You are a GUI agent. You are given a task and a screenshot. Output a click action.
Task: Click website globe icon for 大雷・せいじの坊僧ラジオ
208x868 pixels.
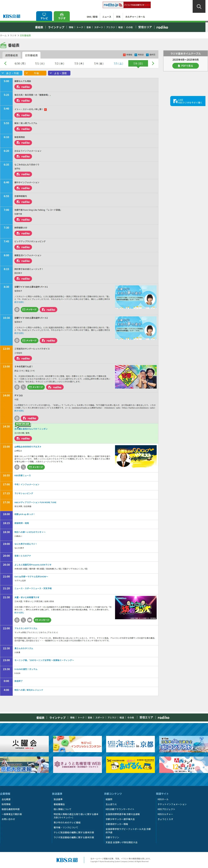(17, 620)
